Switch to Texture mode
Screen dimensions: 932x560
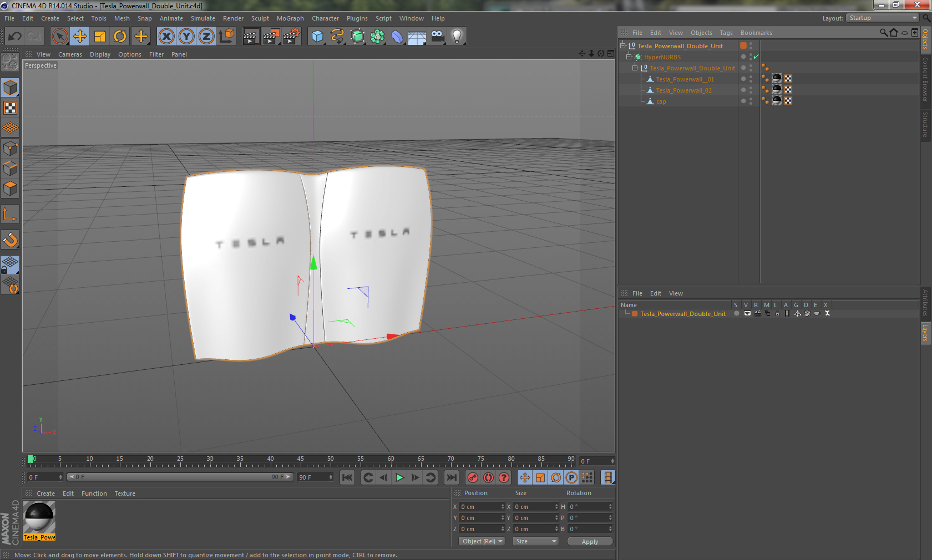tap(10, 108)
